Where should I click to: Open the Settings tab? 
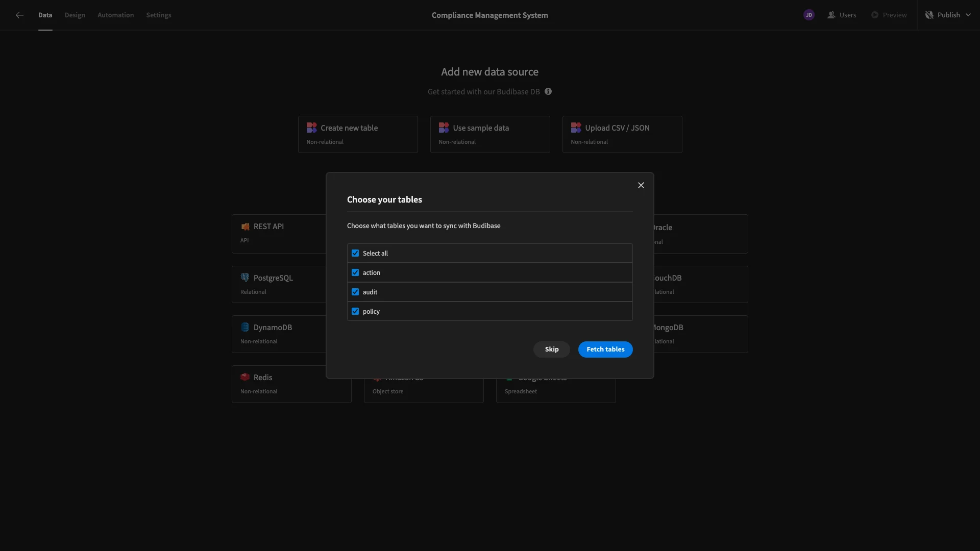(x=159, y=15)
